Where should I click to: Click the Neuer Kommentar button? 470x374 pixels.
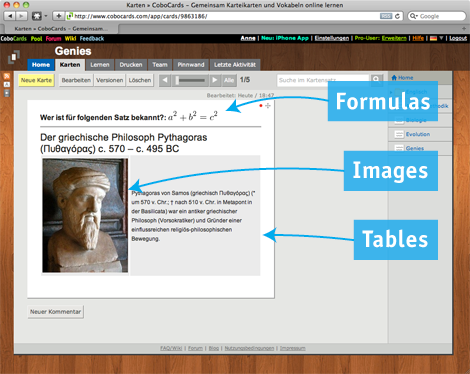click(55, 312)
